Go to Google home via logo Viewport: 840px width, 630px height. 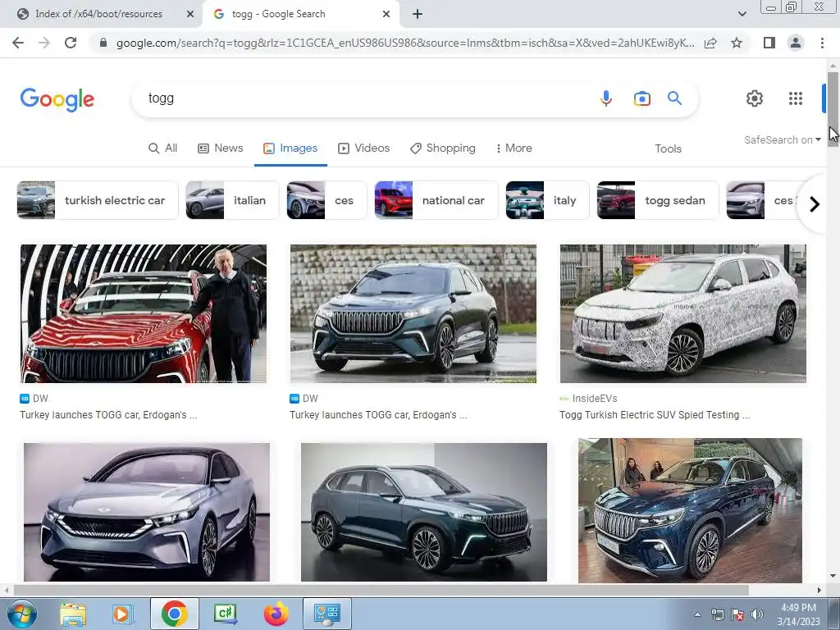coord(57,99)
